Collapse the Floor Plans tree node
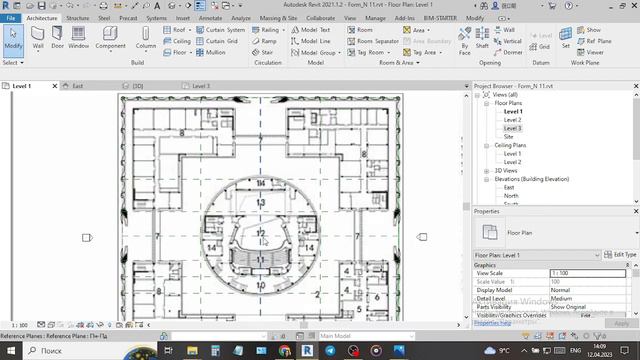 (x=487, y=104)
